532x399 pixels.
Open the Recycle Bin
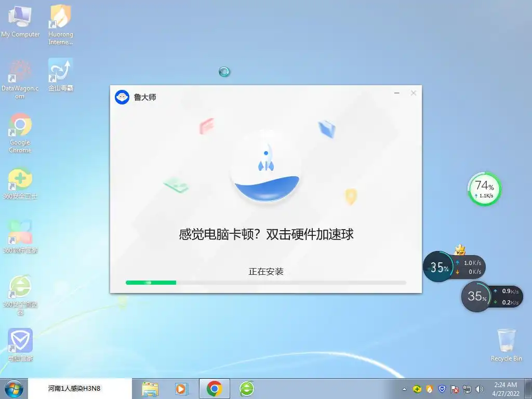(x=506, y=345)
